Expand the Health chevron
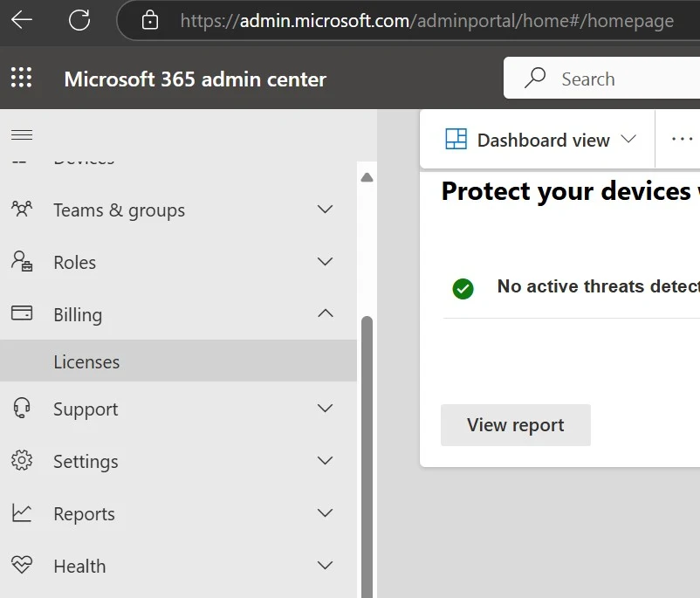Viewport: 700px width, 598px height. [x=325, y=565]
